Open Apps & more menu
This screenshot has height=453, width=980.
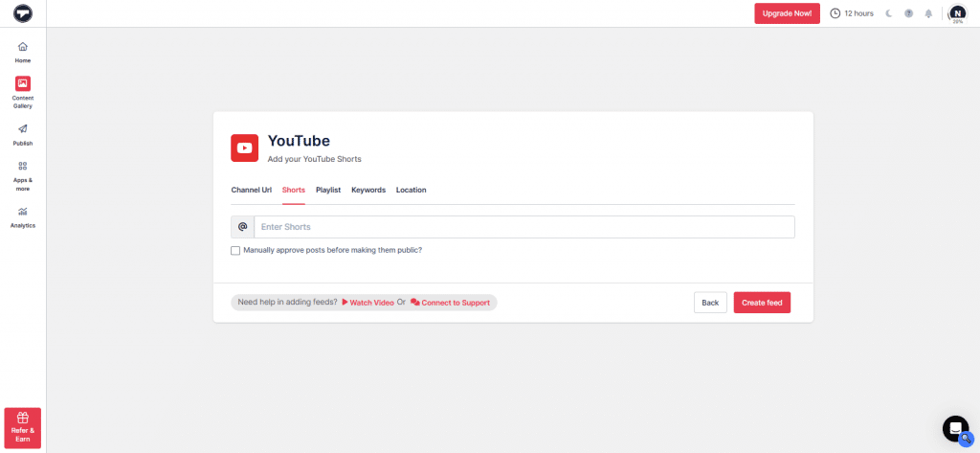(23, 175)
